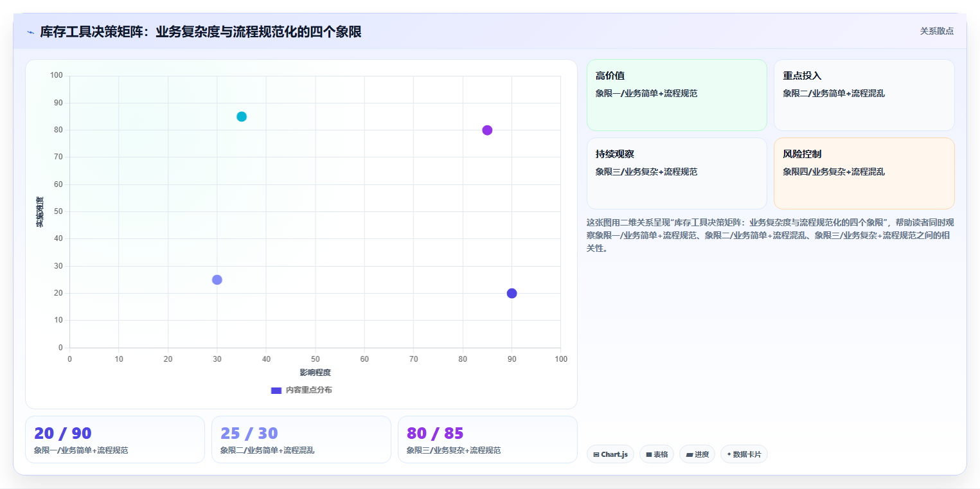Select the 风险控制 quadrant card
980x489 pixels.
864,173
